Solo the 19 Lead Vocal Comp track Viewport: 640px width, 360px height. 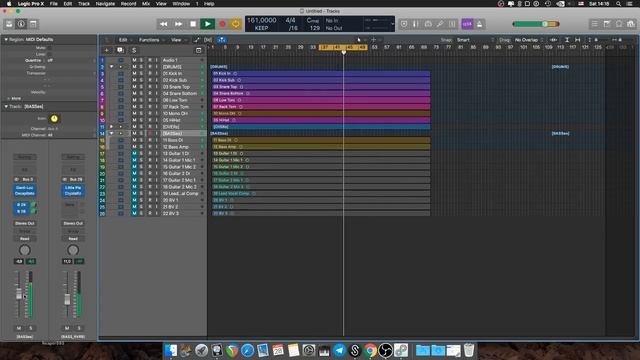(x=142, y=193)
